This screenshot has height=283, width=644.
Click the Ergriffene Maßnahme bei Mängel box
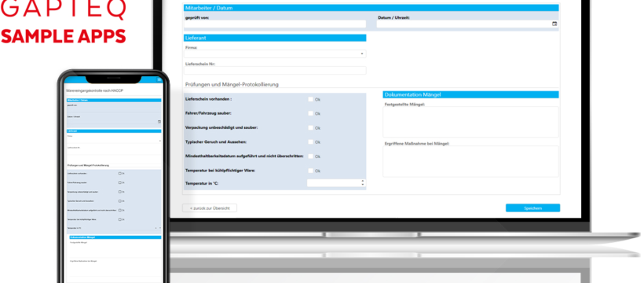coord(470,161)
